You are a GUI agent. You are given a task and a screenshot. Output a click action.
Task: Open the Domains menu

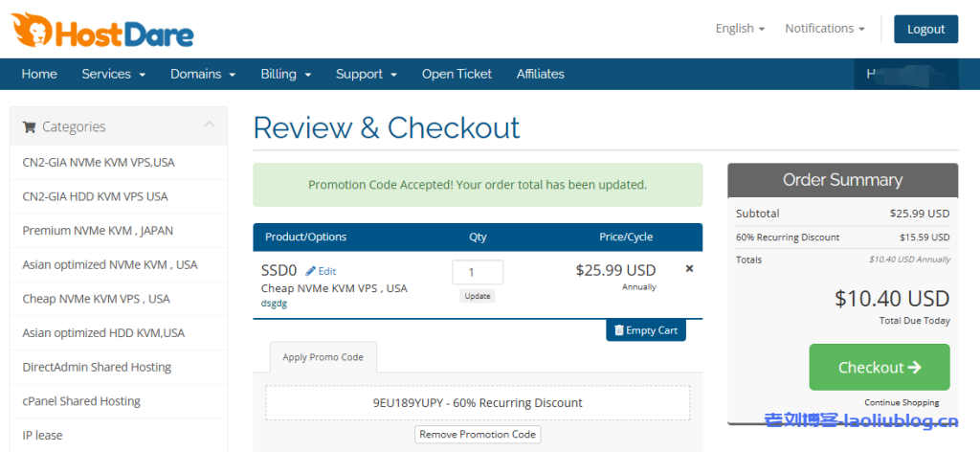pyautogui.click(x=202, y=74)
